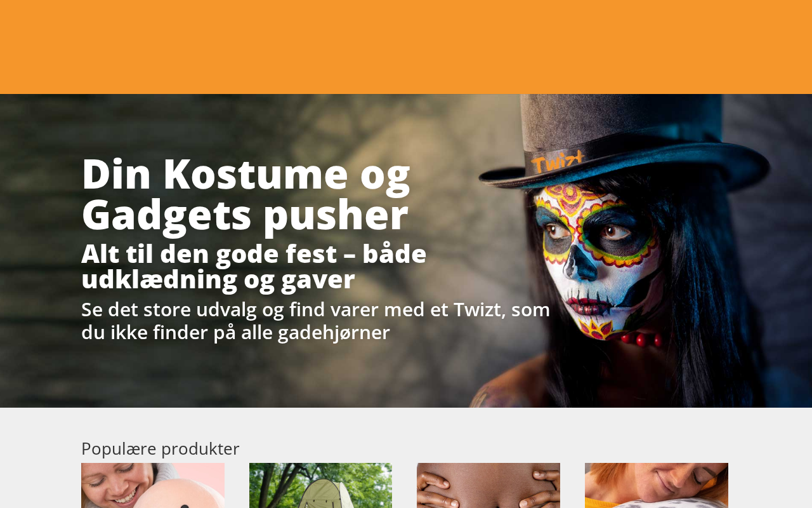Open the green pop-up tent product thumbnail
The image size is (812, 508).
coord(320,485)
